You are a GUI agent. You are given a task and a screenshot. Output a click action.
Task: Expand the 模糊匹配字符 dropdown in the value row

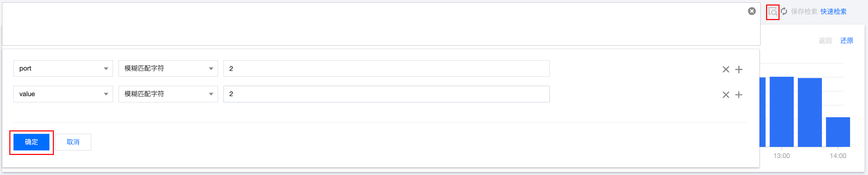pos(168,94)
